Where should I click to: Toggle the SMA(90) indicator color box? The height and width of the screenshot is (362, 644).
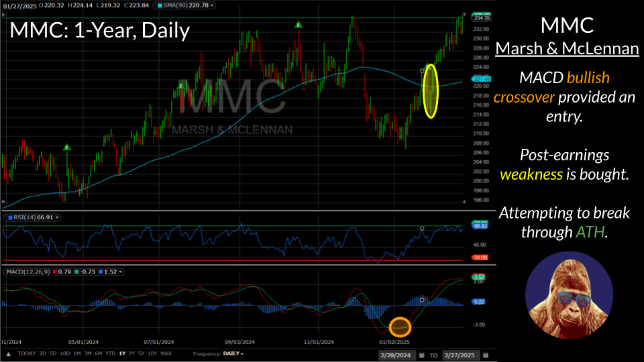tap(158, 5)
